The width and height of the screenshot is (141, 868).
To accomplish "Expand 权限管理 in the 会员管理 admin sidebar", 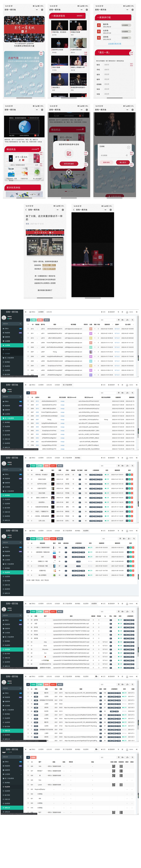I will [x=12, y=337].
